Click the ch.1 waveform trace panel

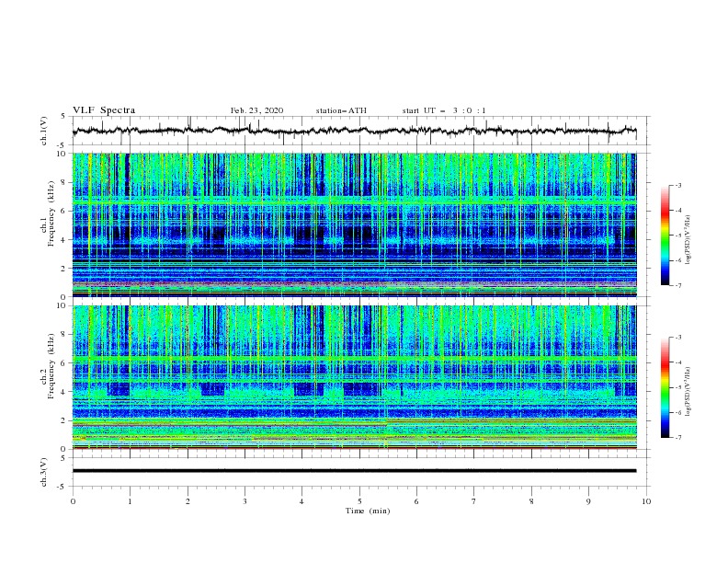360,131
